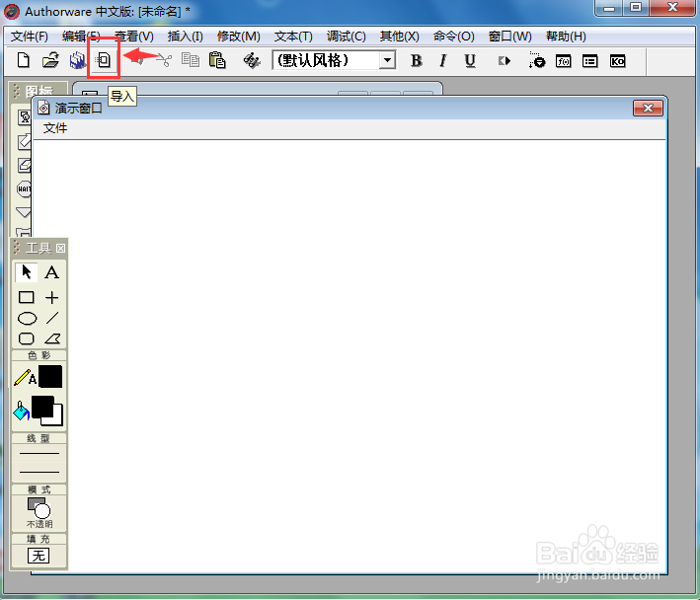Screen dimensions: 700x600
Task: Open the line style (线型) selector
Action: click(39, 463)
